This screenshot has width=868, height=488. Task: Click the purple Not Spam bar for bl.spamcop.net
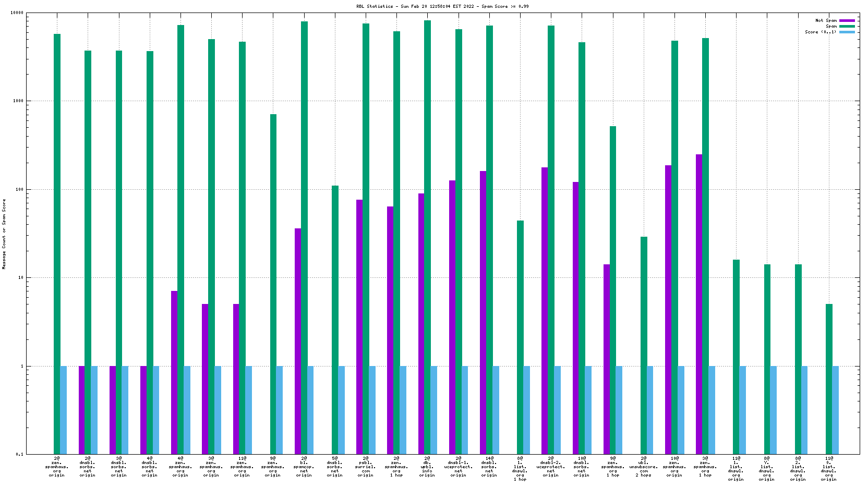point(298,339)
